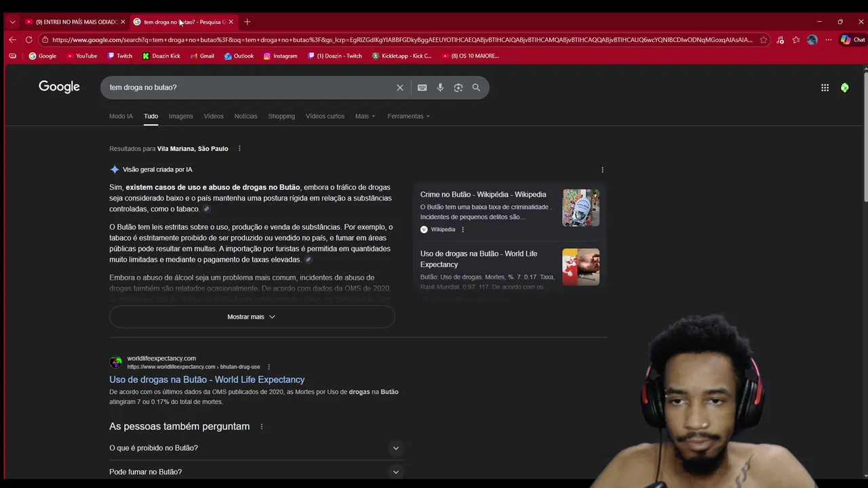Screen dimensions: 868x488
Task: Open 'Uso de drogas na Butão' source card
Action: [478, 259]
